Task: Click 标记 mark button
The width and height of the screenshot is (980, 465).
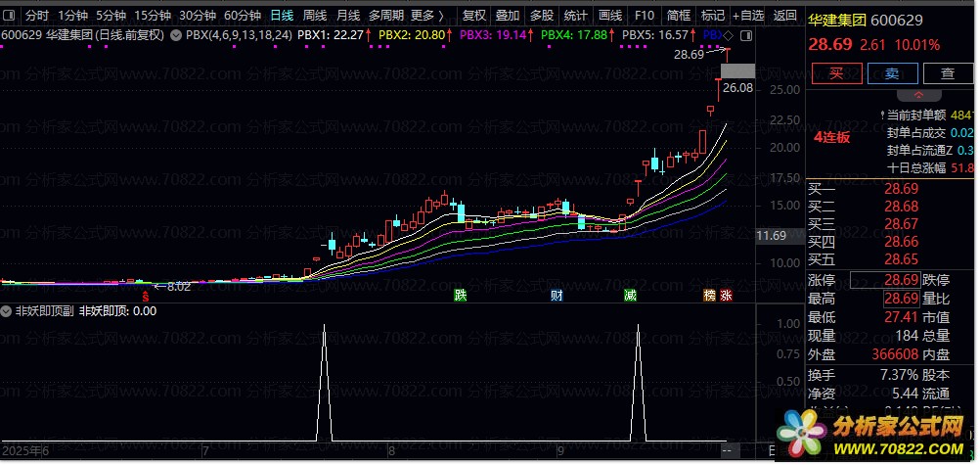Action: tap(712, 16)
